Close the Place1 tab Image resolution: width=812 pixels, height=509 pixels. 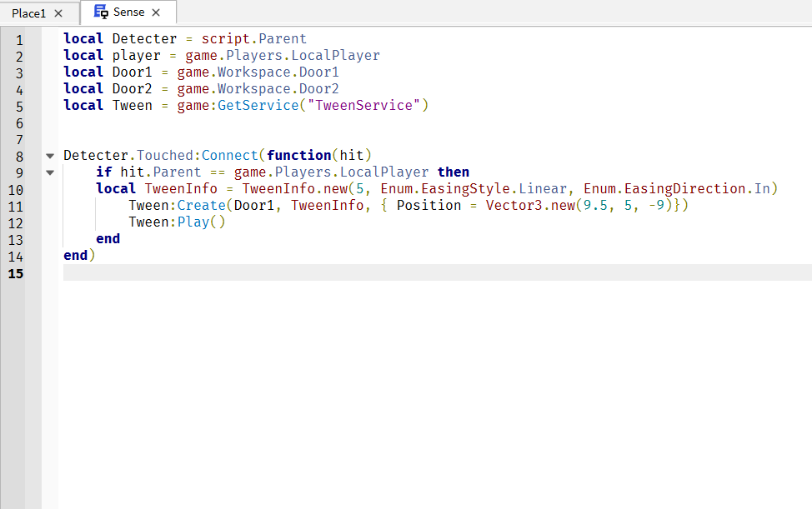pyautogui.click(x=58, y=13)
